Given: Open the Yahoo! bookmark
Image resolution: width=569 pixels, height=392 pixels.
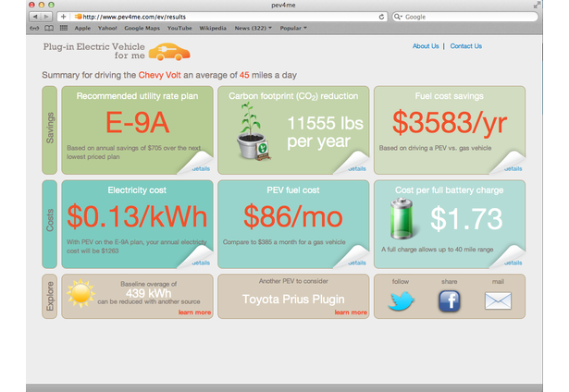Looking at the screenshot, I should point(107,28).
